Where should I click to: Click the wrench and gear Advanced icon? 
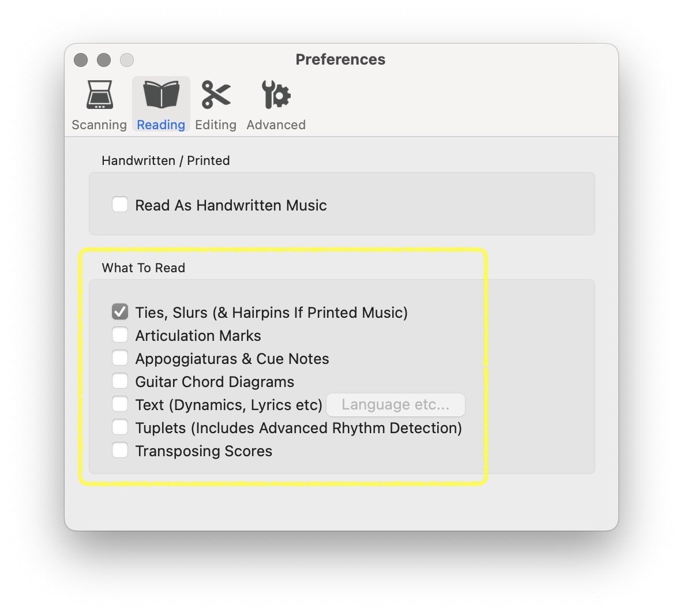pos(276,95)
